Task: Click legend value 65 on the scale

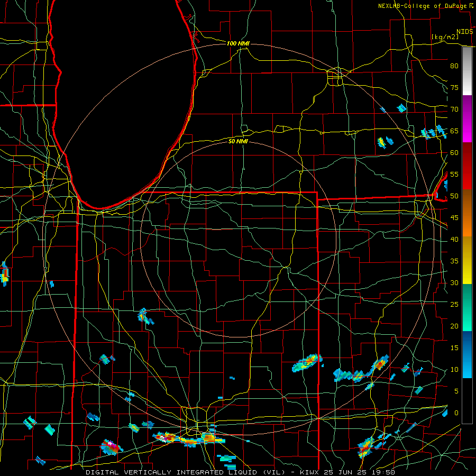Action: coord(454,131)
